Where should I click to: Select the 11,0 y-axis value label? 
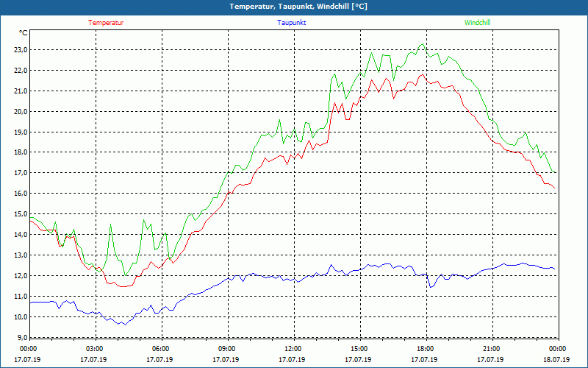click(x=18, y=297)
